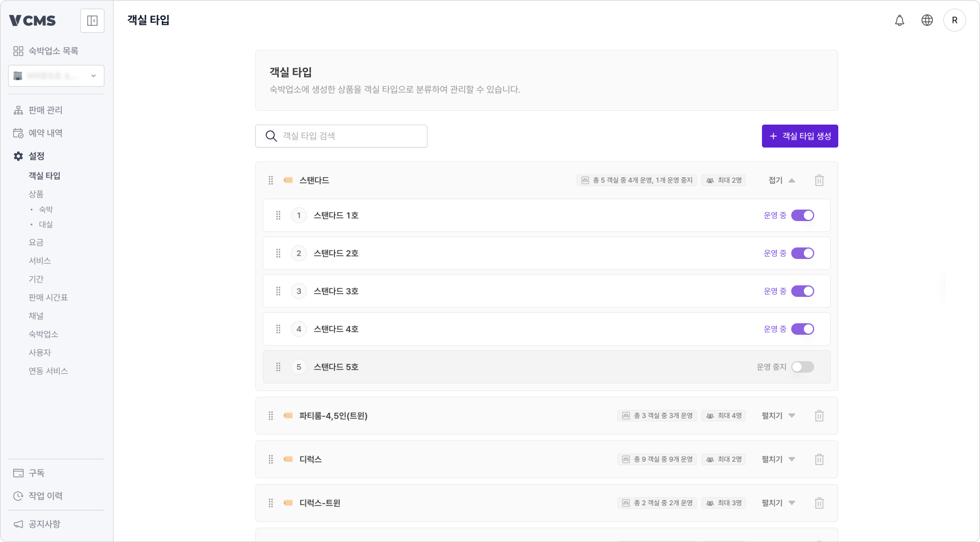Expand 디럭스 via the 펼치기 control

[777, 459]
